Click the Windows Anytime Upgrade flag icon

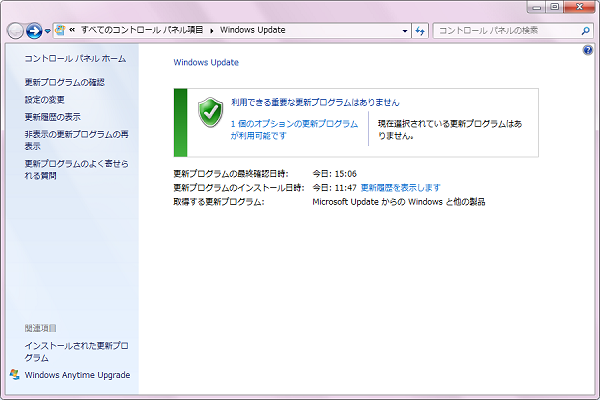[x=14, y=375]
